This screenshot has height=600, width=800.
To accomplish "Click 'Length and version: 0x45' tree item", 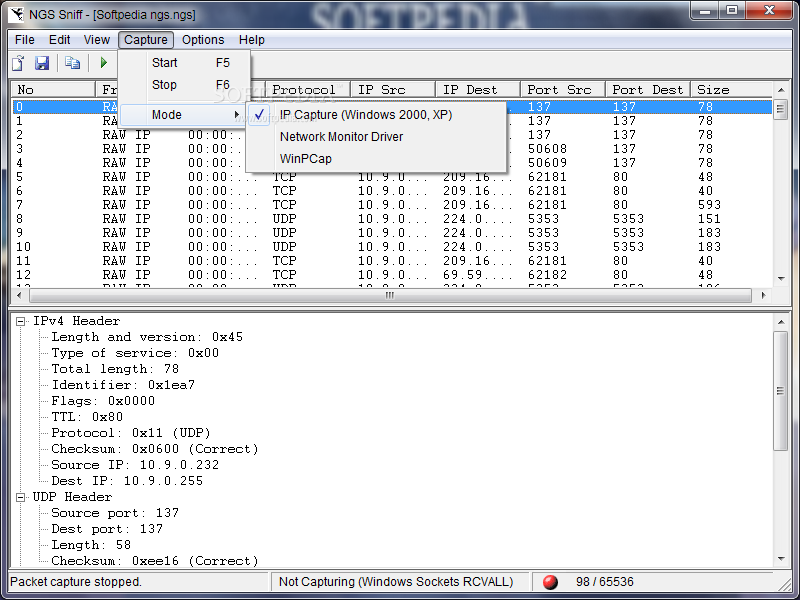I will 147,337.
